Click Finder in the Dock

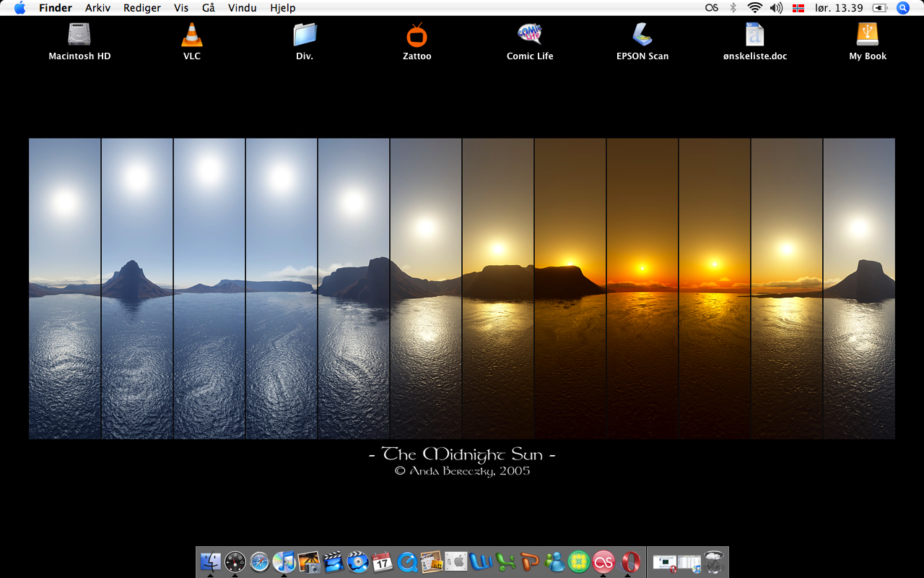click(210, 561)
